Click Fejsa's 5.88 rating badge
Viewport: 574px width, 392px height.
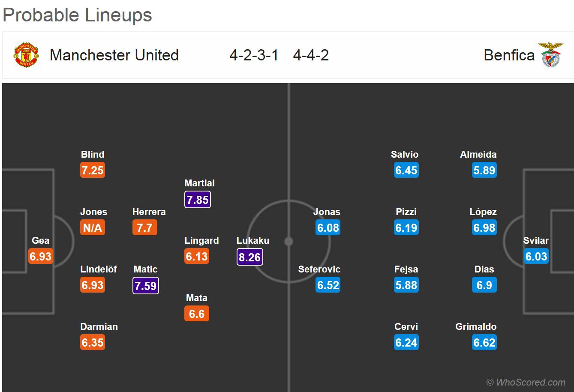click(x=406, y=285)
